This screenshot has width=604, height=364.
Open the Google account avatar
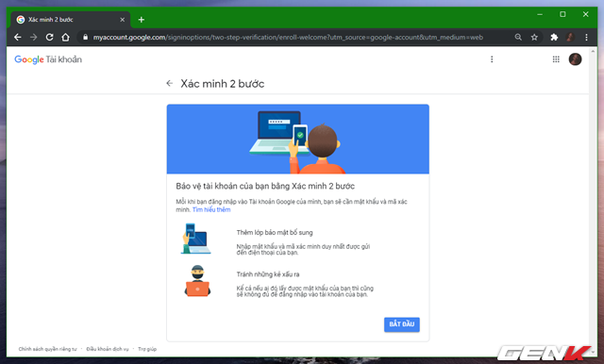tap(575, 59)
